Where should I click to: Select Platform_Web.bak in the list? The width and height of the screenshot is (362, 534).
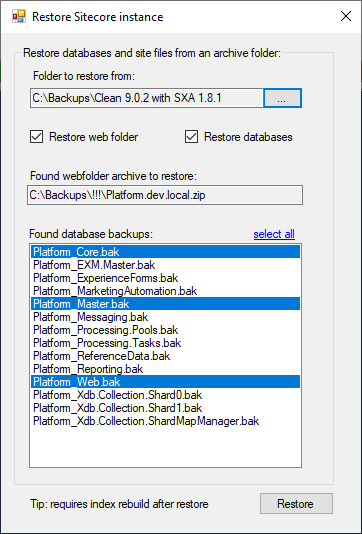pyautogui.click(x=166, y=382)
